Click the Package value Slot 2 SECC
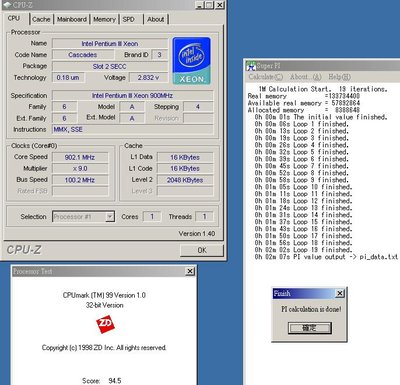Screen dimensions: 400x385 pyautogui.click(x=110, y=66)
